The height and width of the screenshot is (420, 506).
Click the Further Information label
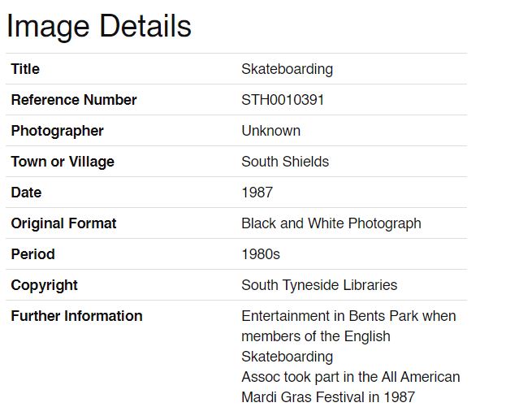(x=77, y=316)
